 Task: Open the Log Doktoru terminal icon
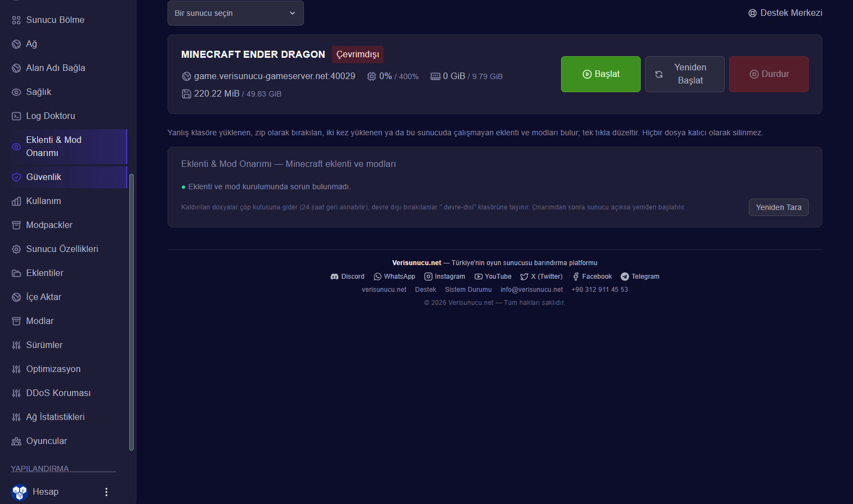pos(16,116)
